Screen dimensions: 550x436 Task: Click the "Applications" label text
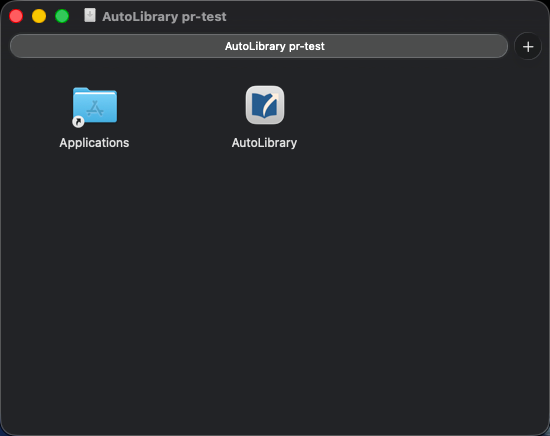tap(94, 143)
